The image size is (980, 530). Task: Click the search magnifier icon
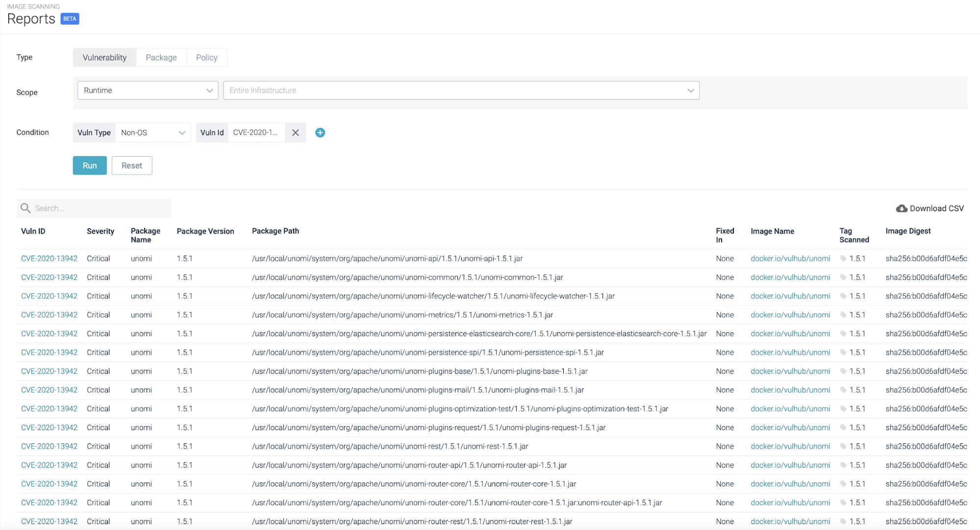tap(25, 208)
